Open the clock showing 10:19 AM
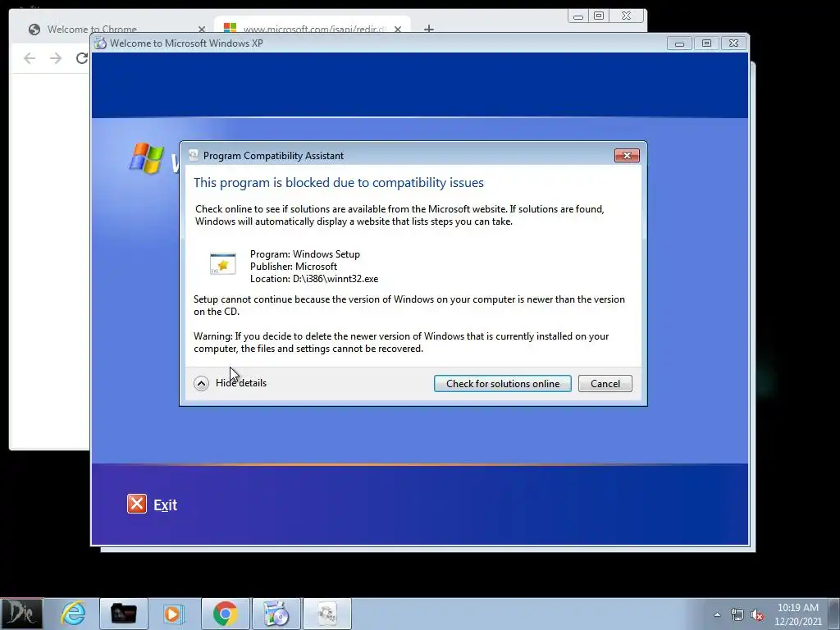The height and width of the screenshot is (630, 840). pos(797,614)
